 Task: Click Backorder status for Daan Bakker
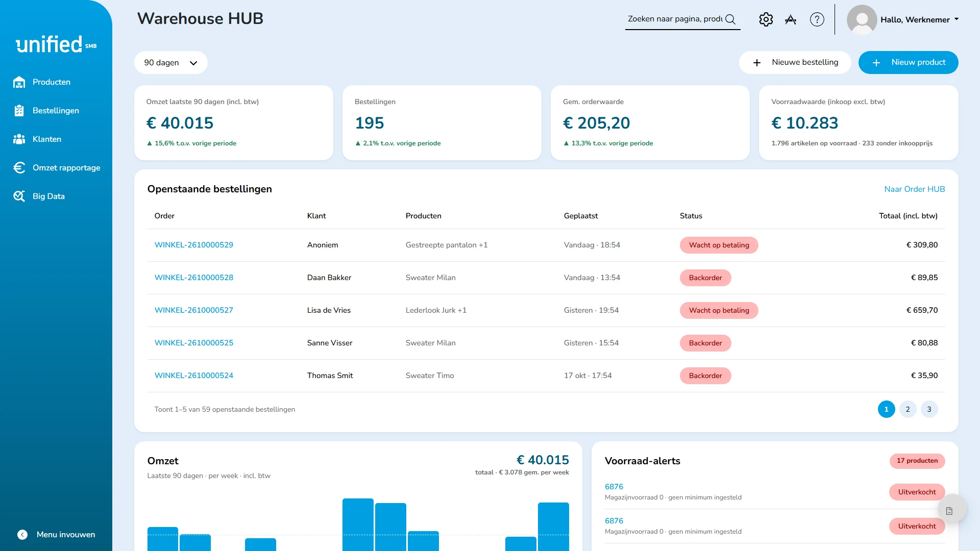click(x=705, y=278)
